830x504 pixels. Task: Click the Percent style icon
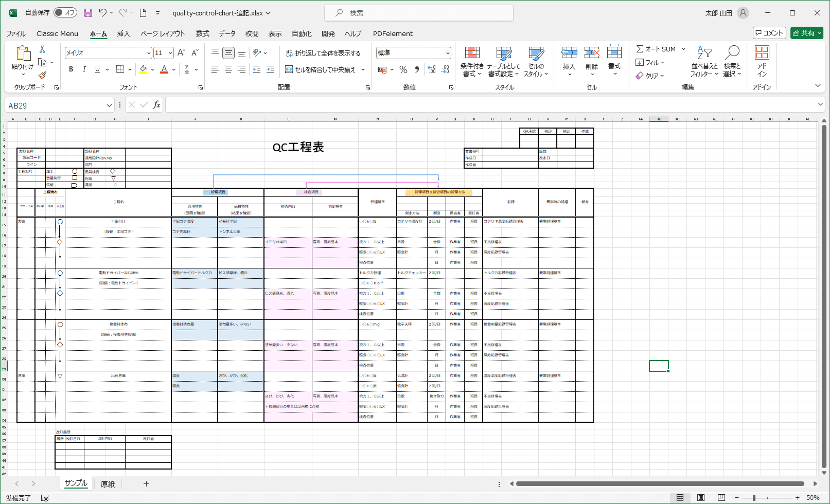[x=403, y=69]
